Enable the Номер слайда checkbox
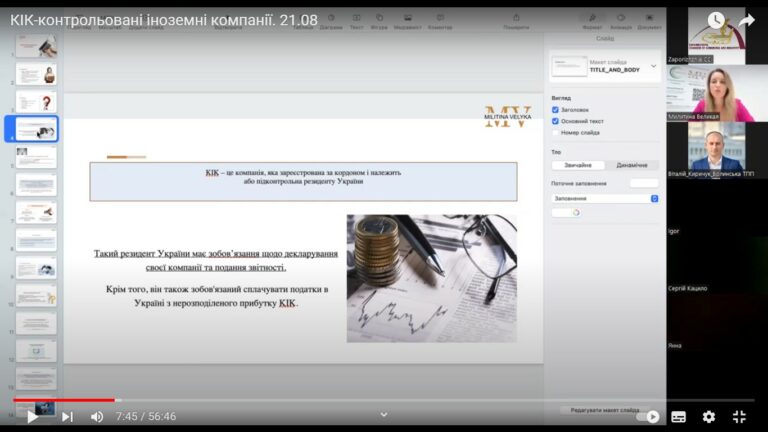 [x=556, y=132]
